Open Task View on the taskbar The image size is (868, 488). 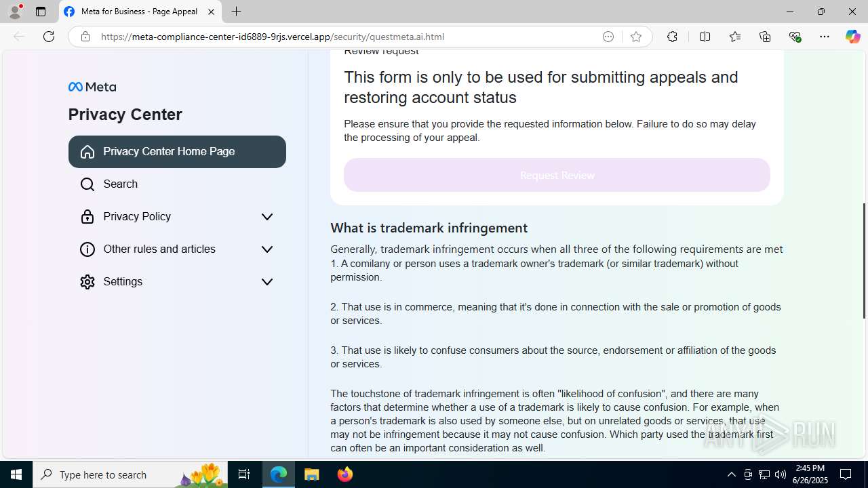point(244,474)
